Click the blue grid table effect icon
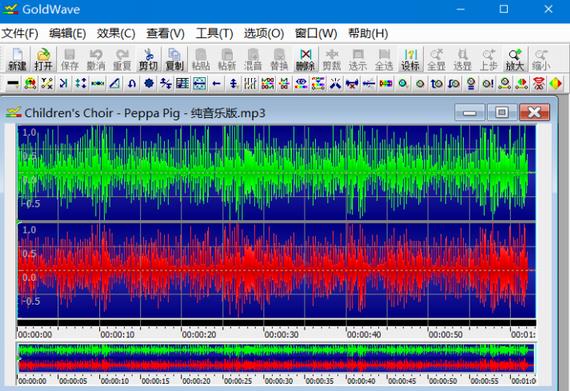 182,84
